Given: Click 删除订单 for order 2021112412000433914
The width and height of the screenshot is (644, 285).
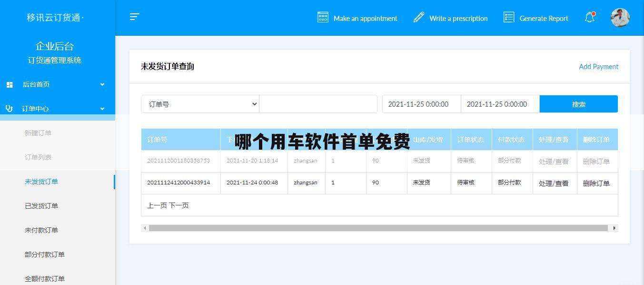Looking at the screenshot, I should click(596, 183).
